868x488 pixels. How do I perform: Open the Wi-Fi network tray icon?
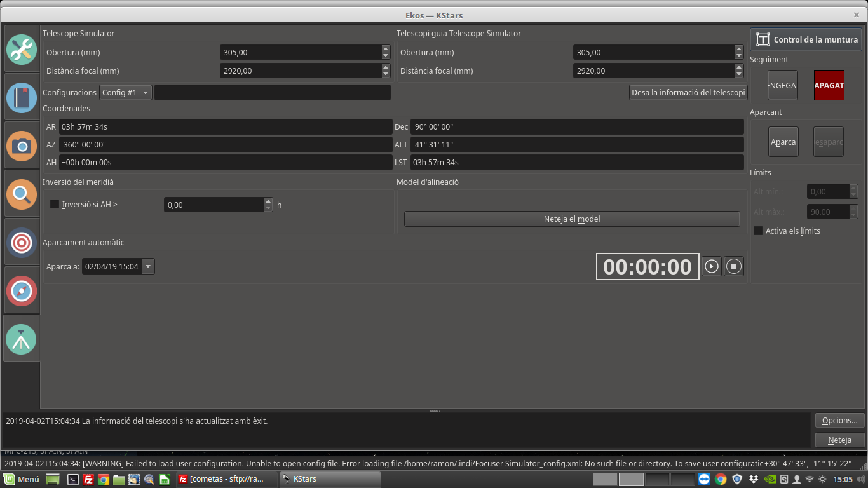(810, 479)
